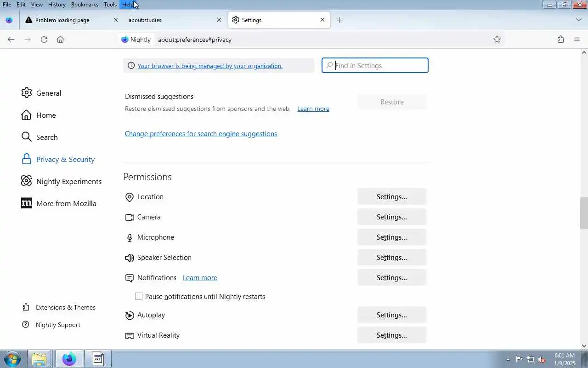Close the Settings tab
This screenshot has width=588, height=368.
click(x=322, y=20)
